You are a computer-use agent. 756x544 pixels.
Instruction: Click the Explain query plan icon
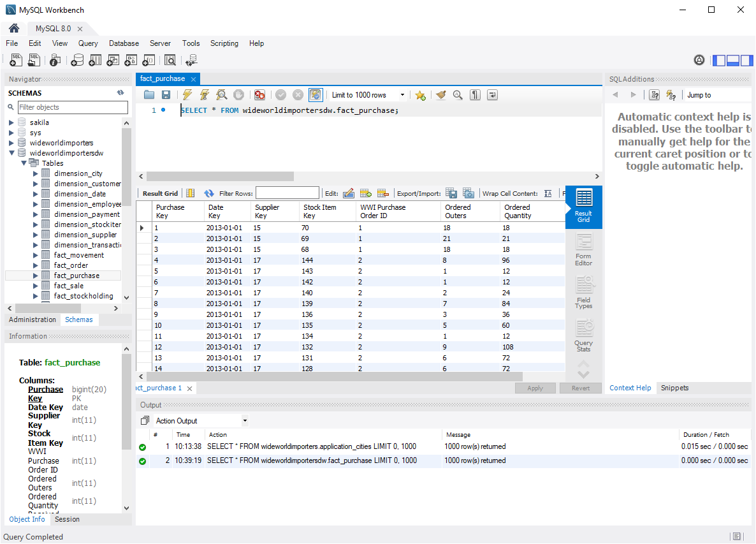pyautogui.click(x=222, y=95)
